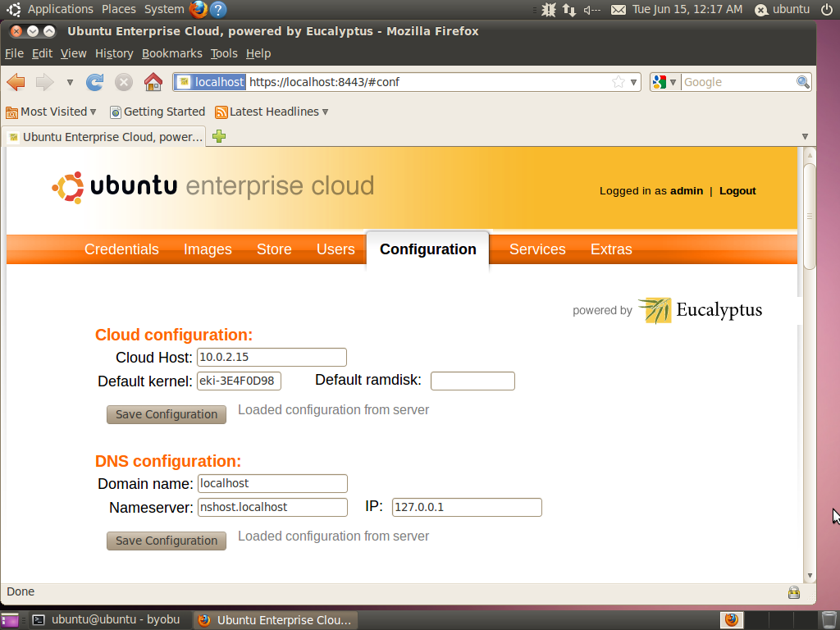Open the View menu

click(x=73, y=53)
